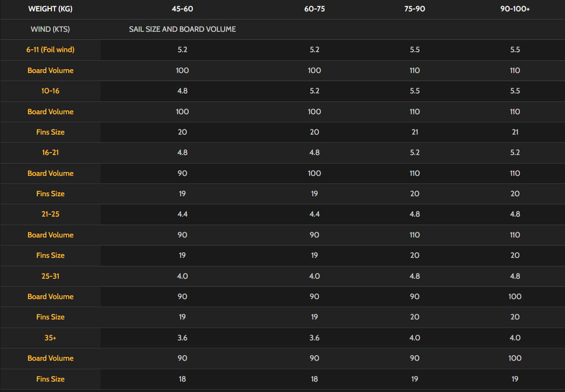Select the 60-75 weight column header
This screenshot has width=565, height=392.
(314, 9)
